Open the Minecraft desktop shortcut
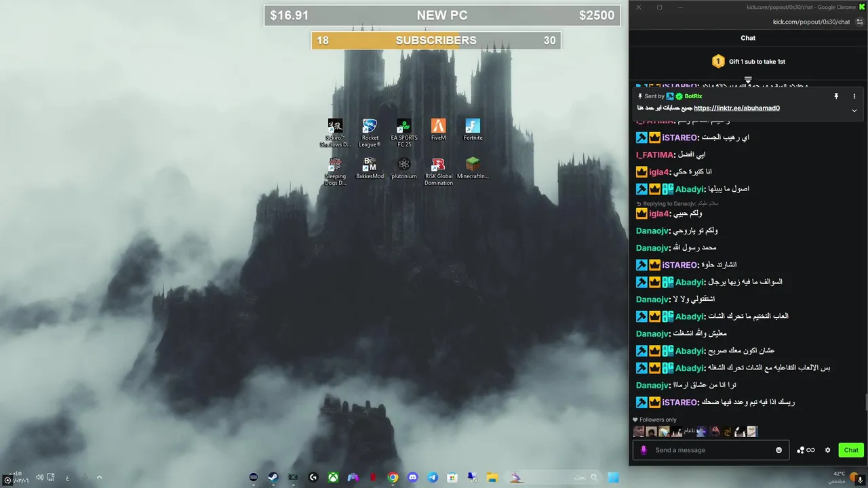 point(473,168)
